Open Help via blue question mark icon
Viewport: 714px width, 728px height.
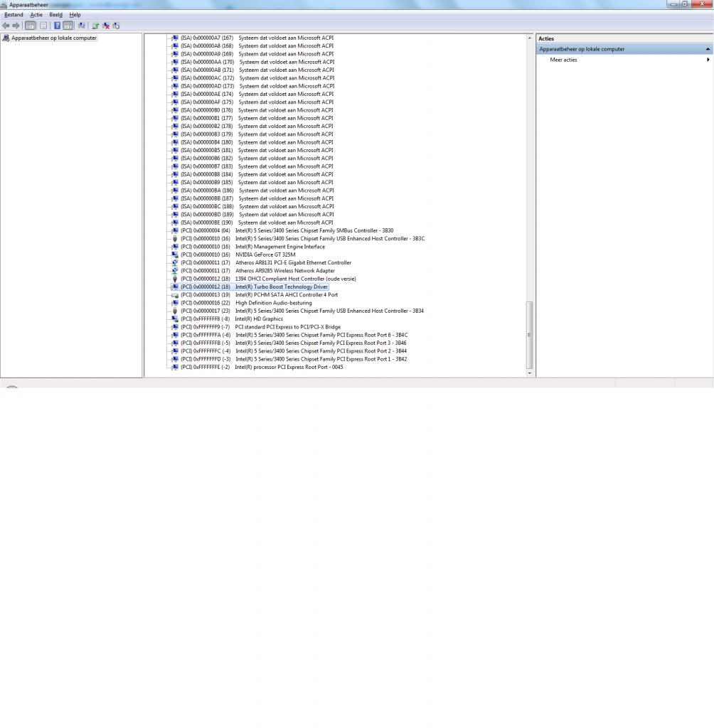click(57, 26)
